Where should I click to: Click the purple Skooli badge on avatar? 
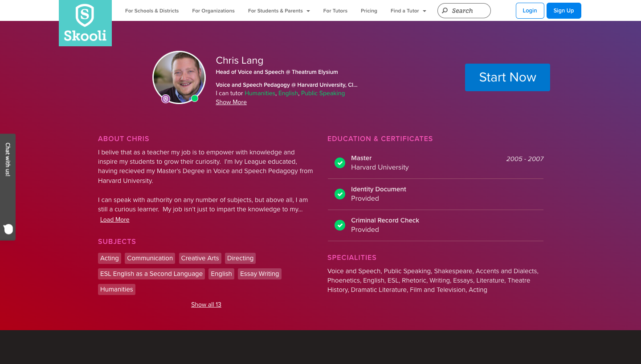[166, 99]
